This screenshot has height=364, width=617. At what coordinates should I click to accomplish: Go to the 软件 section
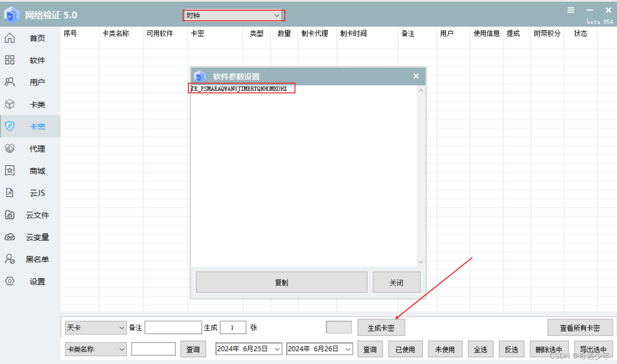point(38,60)
